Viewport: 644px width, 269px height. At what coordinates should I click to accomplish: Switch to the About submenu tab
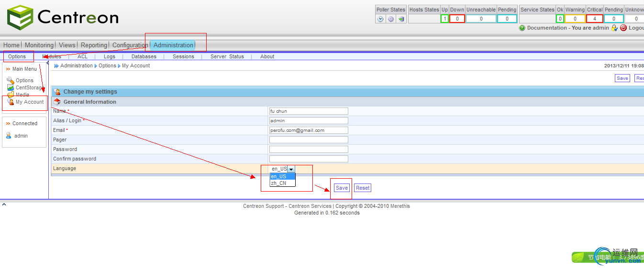tap(267, 56)
